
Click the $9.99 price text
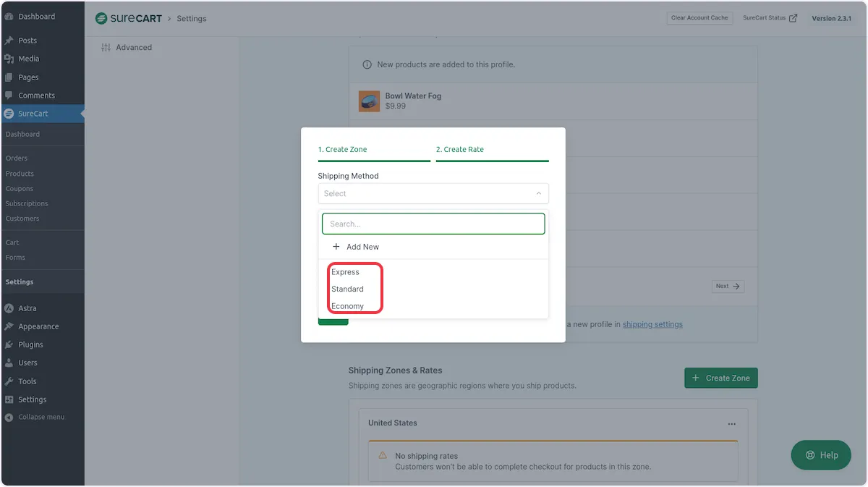point(396,106)
